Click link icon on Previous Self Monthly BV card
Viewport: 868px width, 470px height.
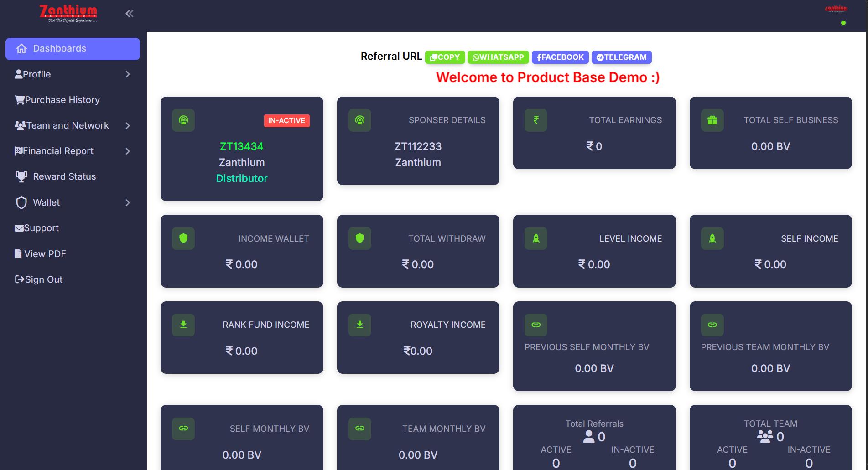[x=536, y=325]
